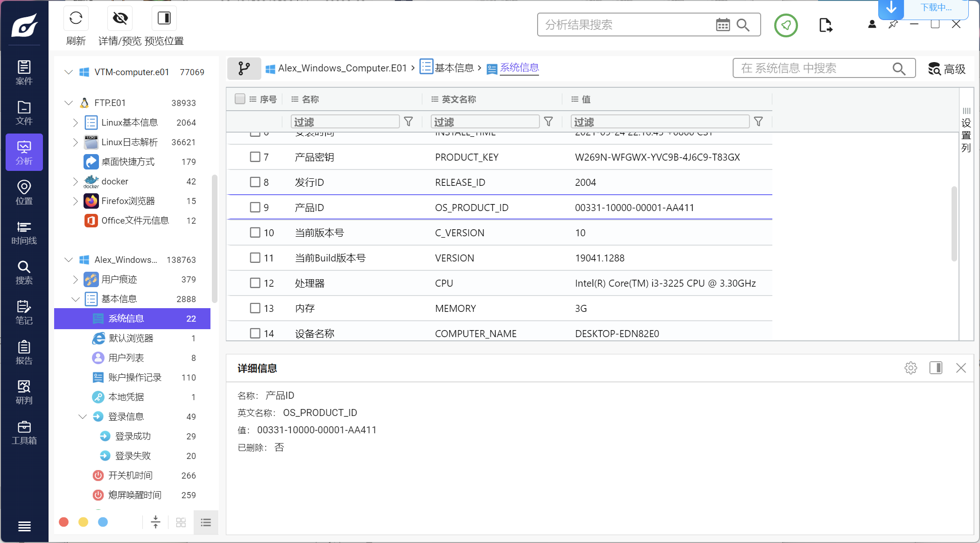Open the 文件 sidebar section
The image size is (980, 543).
coord(24,113)
